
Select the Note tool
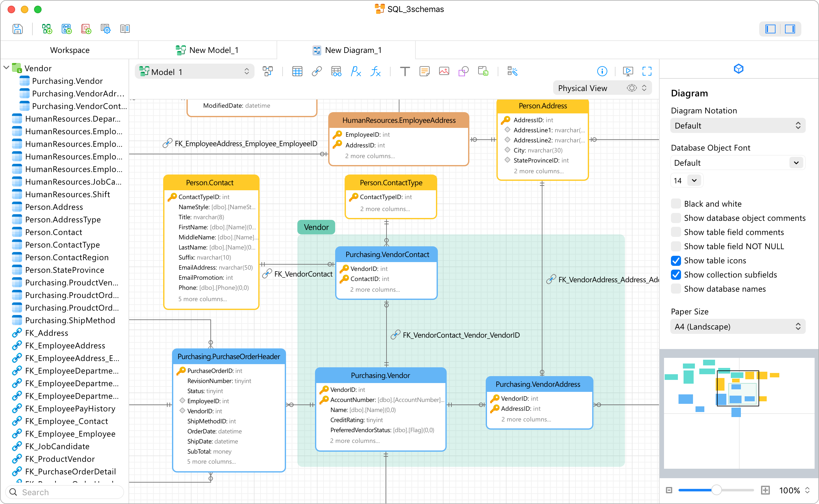pos(424,71)
